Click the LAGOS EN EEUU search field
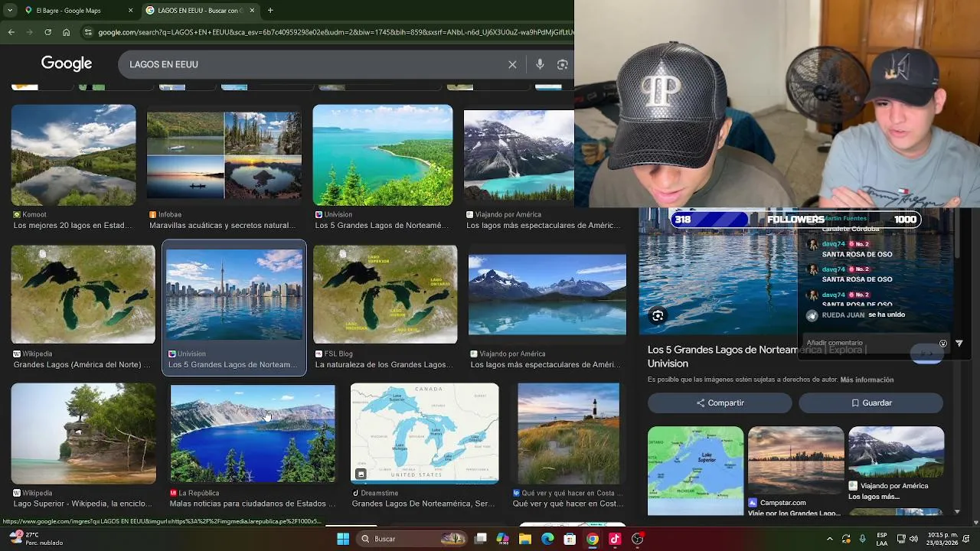 pos(314,64)
